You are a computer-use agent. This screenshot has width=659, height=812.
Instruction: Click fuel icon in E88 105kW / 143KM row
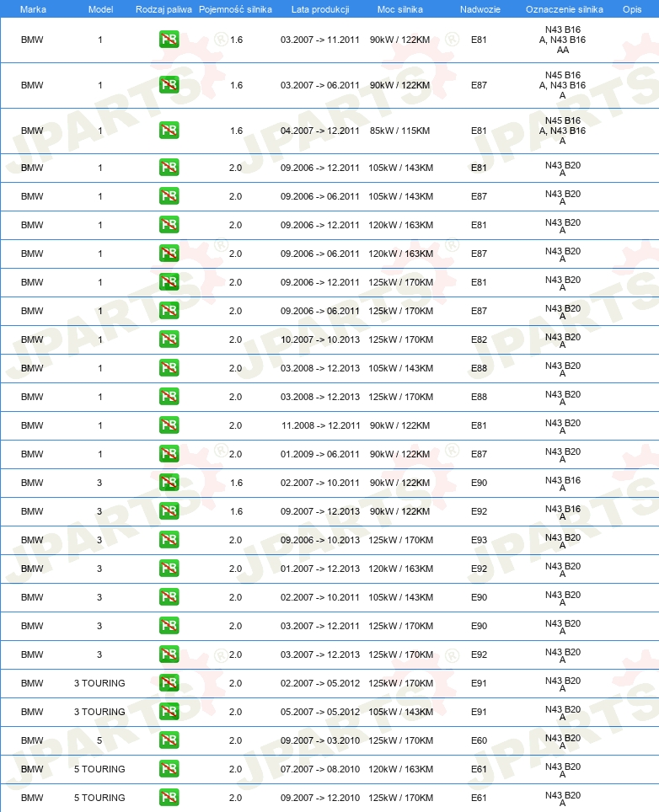169,368
